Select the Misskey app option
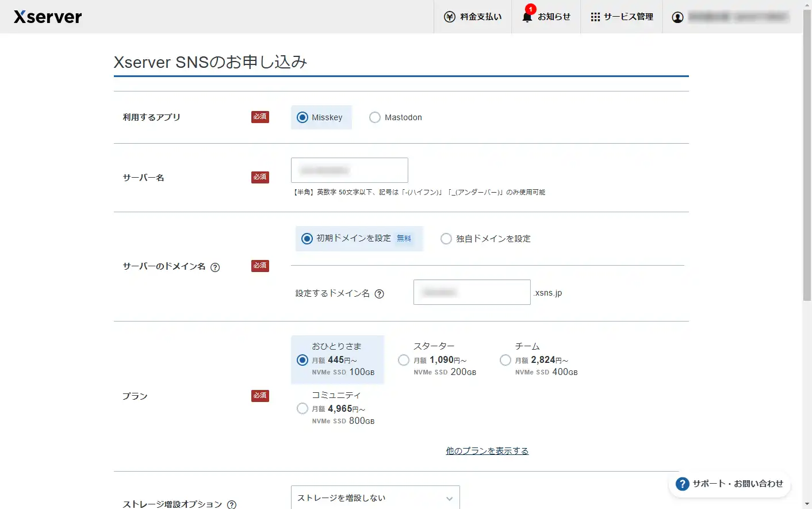The width and height of the screenshot is (812, 509). pos(321,117)
